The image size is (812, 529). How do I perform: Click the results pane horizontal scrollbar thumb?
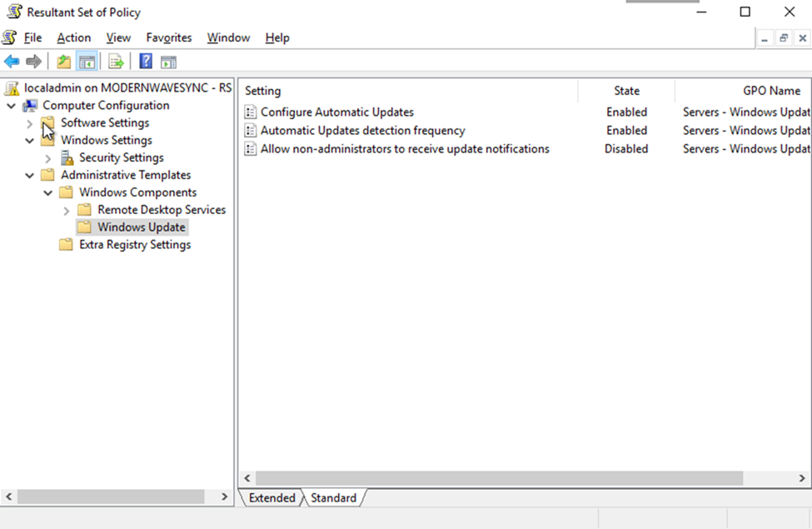pyautogui.click(x=499, y=478)
